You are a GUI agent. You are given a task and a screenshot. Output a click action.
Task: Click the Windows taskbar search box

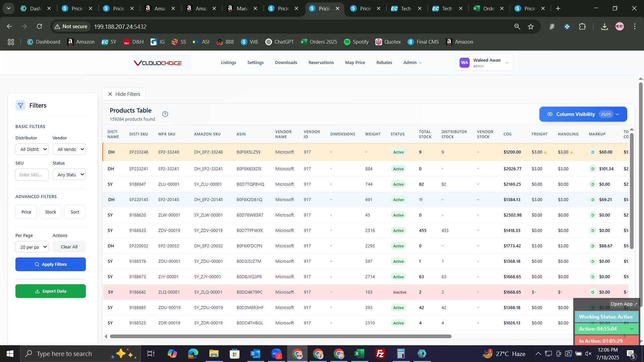(x=80, y=354)
